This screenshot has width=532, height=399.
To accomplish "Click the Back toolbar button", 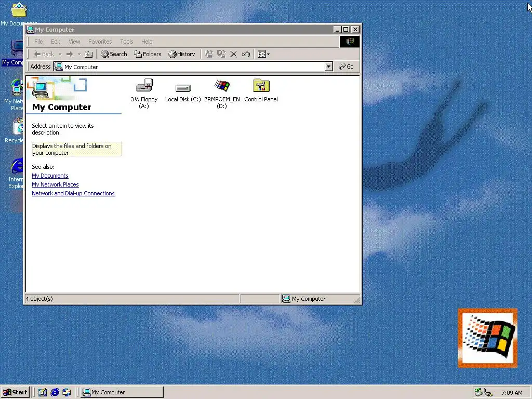I will pos(44,54).
